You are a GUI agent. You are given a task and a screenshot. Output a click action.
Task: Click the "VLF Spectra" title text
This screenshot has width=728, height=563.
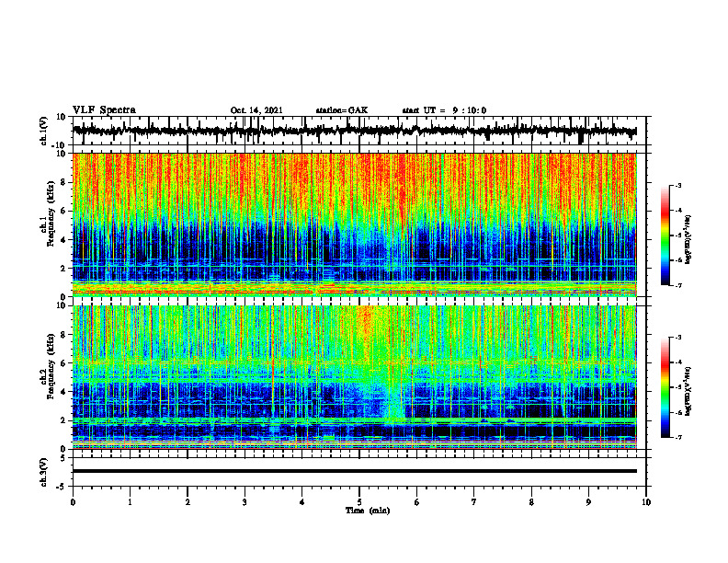click(104, 110)
